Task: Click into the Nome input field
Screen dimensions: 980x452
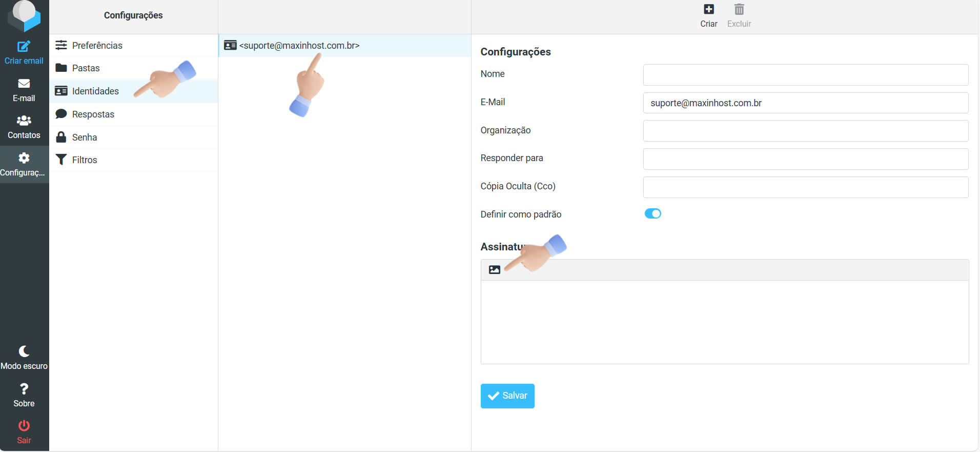Action: (x=805, y=75)
